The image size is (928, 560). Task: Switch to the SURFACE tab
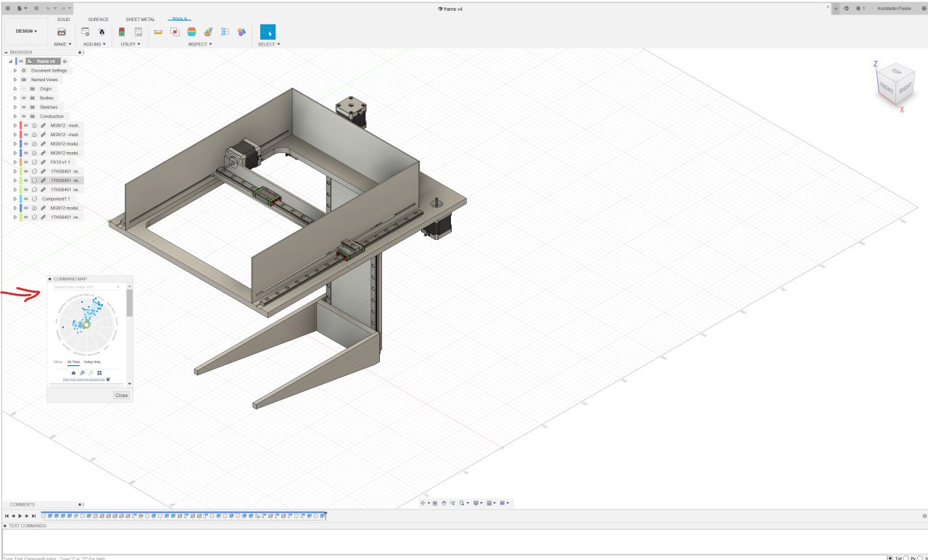(99, 20)
